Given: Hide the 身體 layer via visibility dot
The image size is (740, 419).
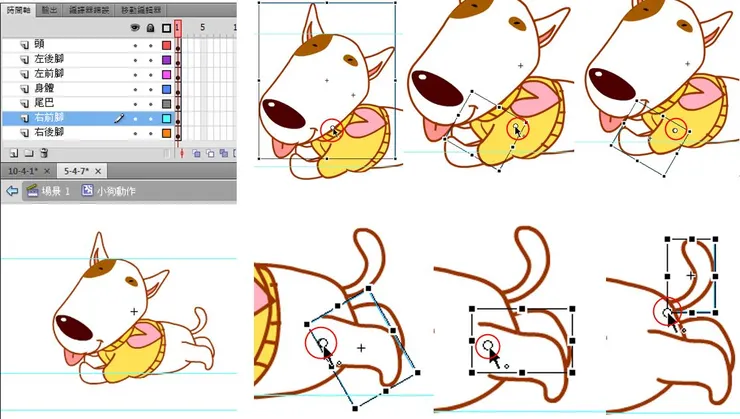Looking at the screenshot, I should [x=135, y=90].
